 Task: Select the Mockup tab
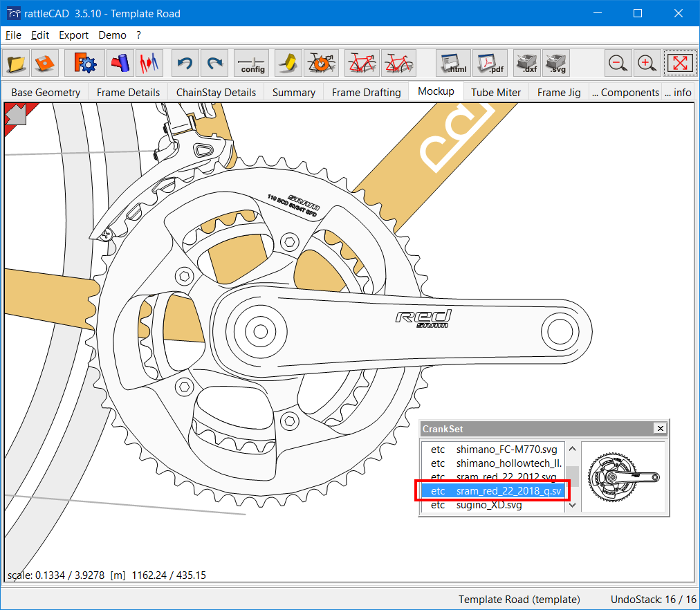click(436, 91)
